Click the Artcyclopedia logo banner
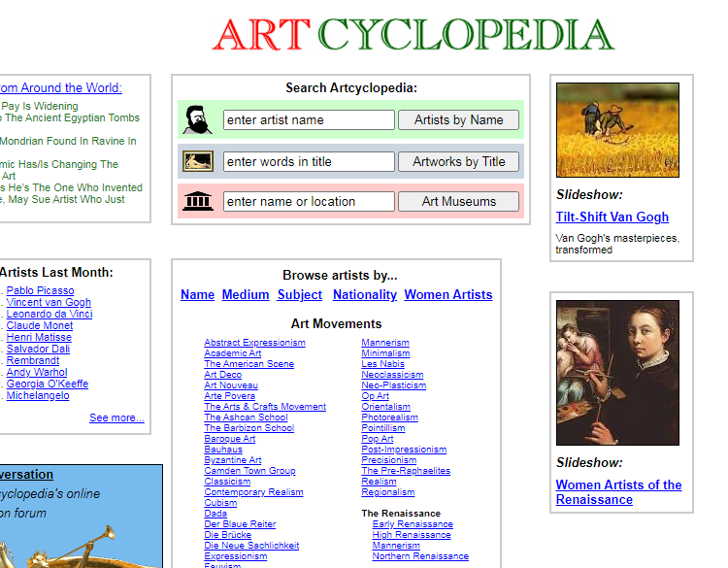The height and width of the screenshot is (568, 728). 414,34
